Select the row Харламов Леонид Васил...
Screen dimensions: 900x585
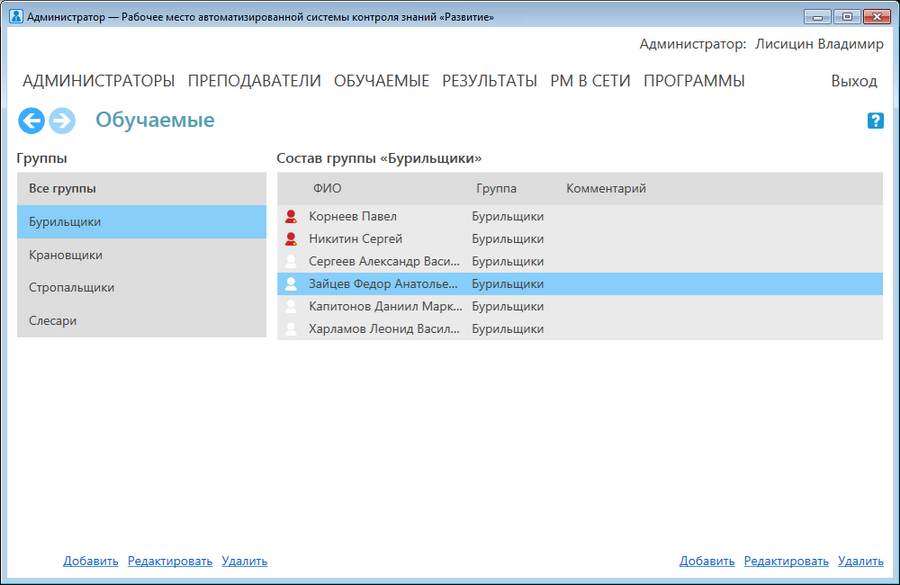[x=580, y=328]
